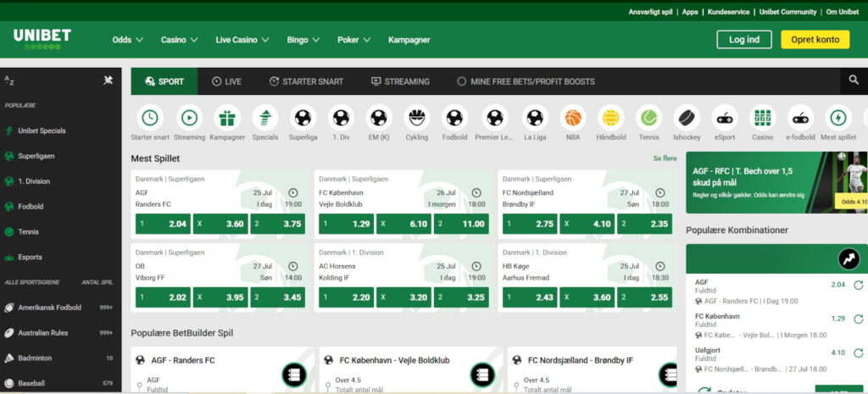This screenshot has width=868, height=394.
Task: Select Amerikansk Fodbold in the sidebar
Action: pos(61,308)
